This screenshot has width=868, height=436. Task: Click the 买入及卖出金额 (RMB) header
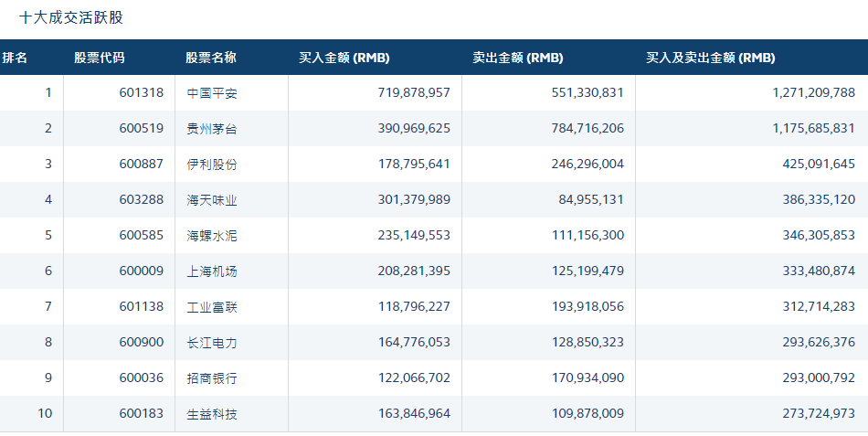(x=710, y=58)
